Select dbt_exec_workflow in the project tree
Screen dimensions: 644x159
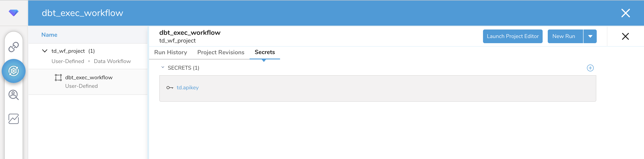pos(89,78)
